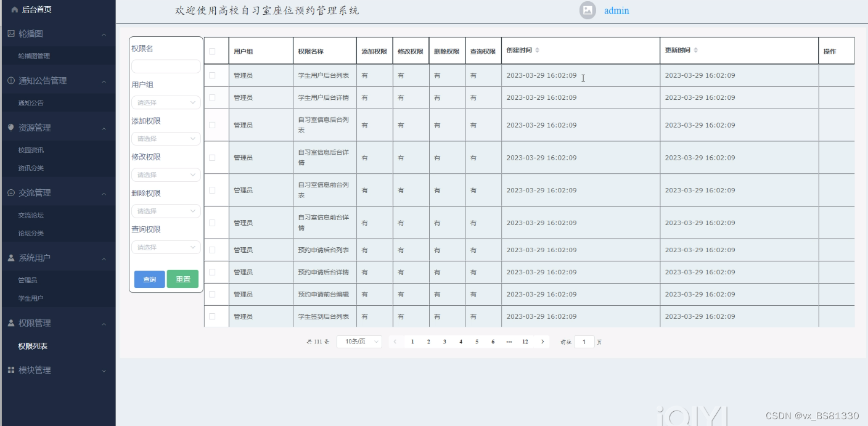
Task: Click the 模块管理 grid icon
Action: click(x=11, y=371)
